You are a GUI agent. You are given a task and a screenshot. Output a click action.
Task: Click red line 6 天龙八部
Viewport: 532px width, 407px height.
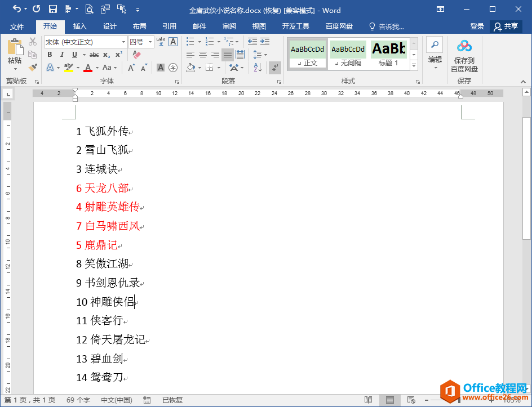click(103, 188)
